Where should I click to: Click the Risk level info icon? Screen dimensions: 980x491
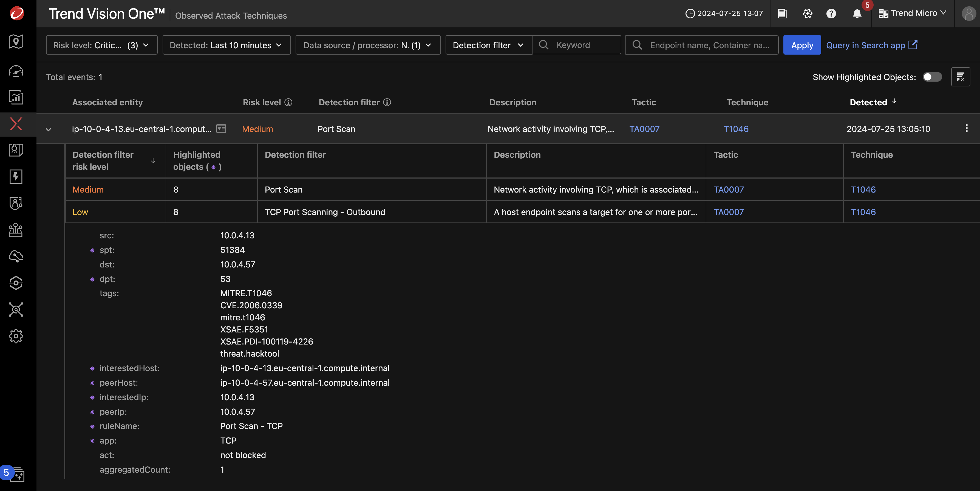(x=288, y=102)
